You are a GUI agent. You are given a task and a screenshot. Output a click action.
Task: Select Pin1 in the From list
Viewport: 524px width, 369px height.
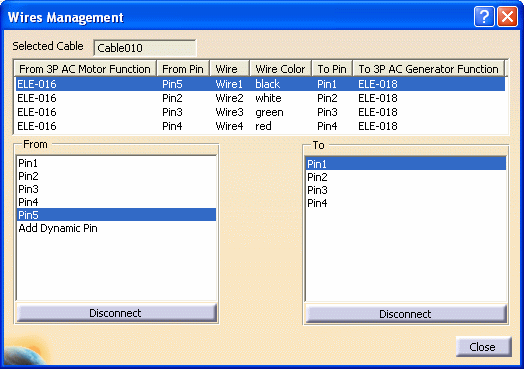(x=116, y=163)
